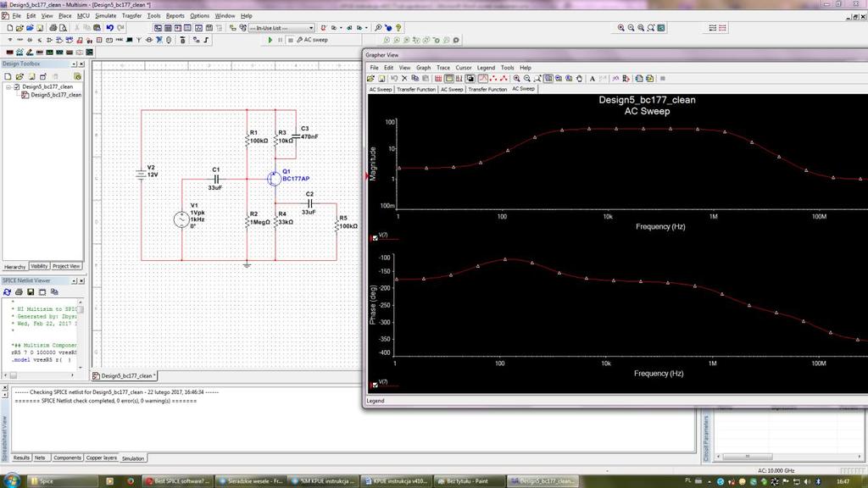Viewport: 868px width, 488px height.
Task: Copy SPICE netlist to clipboard
Action: (x=54, y=291)
